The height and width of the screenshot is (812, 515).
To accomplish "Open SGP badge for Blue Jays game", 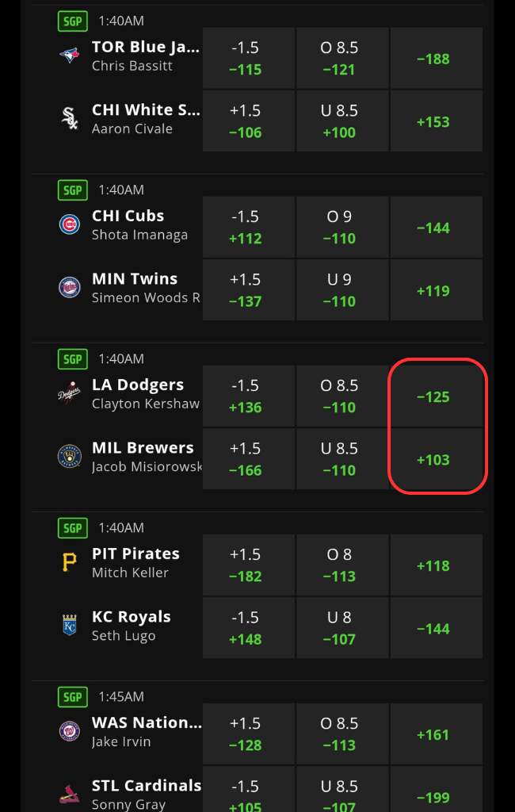I will (x=72, y=21).
